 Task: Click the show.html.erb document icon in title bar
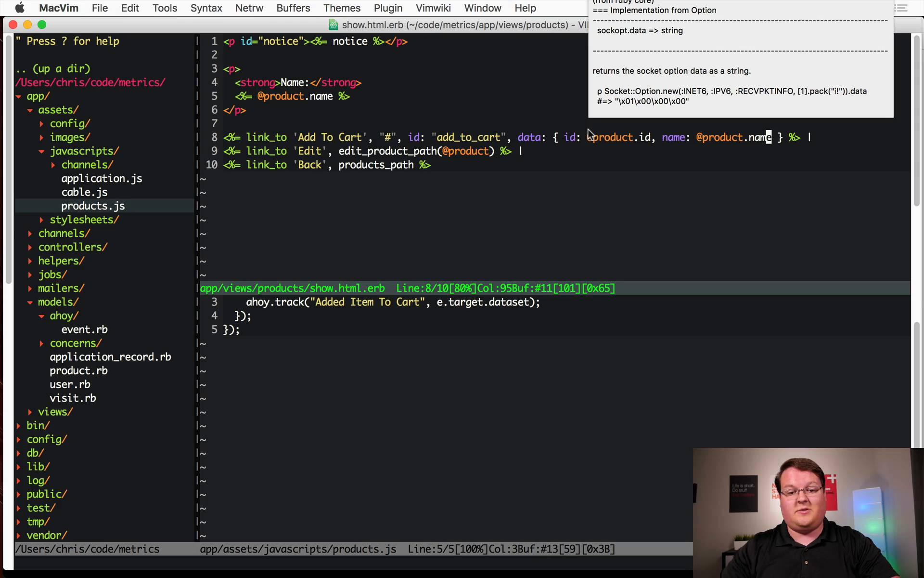point(333,25)
